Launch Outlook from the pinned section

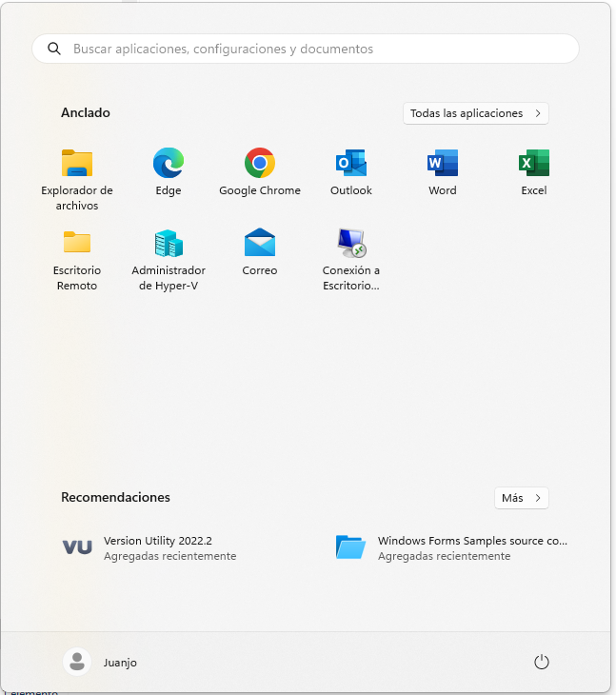[x=351, y=165]
